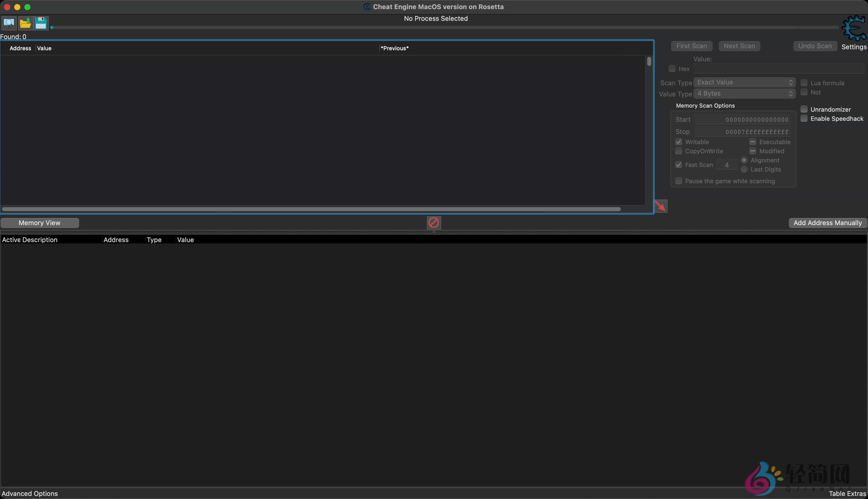868x499 pixels.
Task: Click the Settings label
Action: [854, 47]
